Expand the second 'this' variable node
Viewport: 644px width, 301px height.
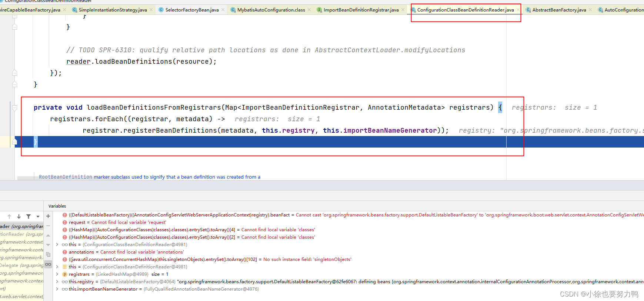tap(57, 267)
